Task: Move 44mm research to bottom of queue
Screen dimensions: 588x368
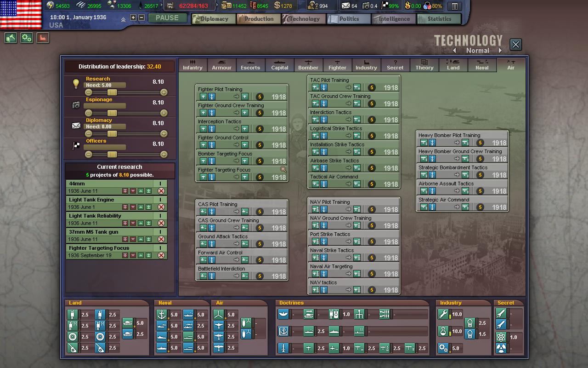Action: coord(125,191)
